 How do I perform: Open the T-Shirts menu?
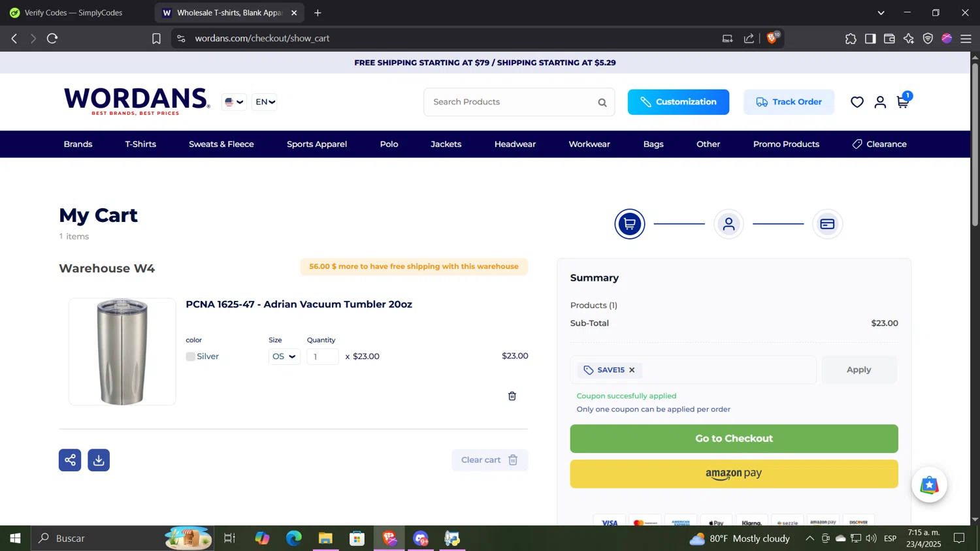point(140,144)
